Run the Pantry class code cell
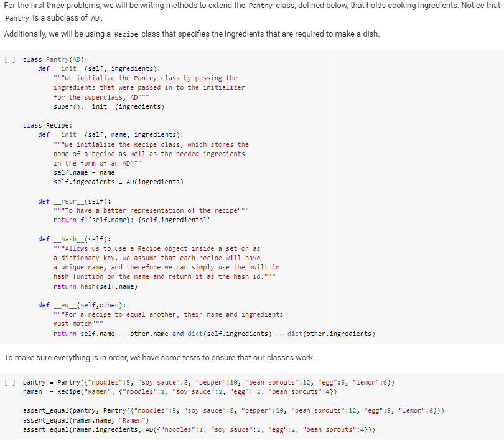The height and width of the screenshot is (440, 504). click(x=9, y=60)
